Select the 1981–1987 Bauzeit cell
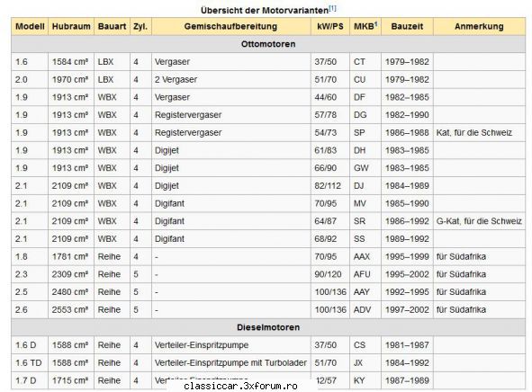Image resolution: width=532 pixels, height=392 pixels. pos(407,345)
